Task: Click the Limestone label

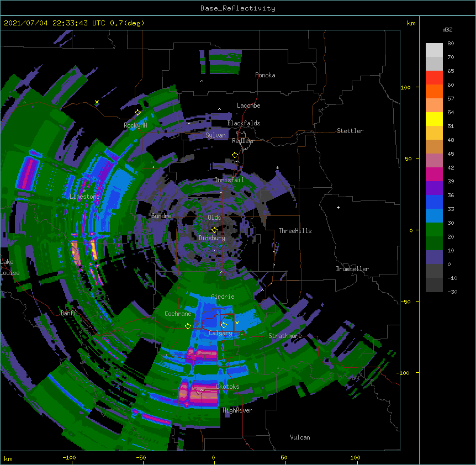Action: point(84,197)
